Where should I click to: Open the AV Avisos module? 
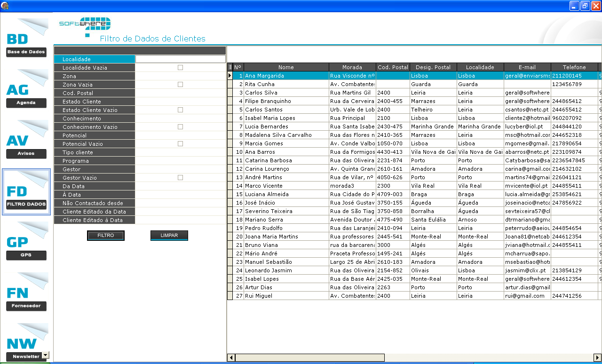click(26, 140)
